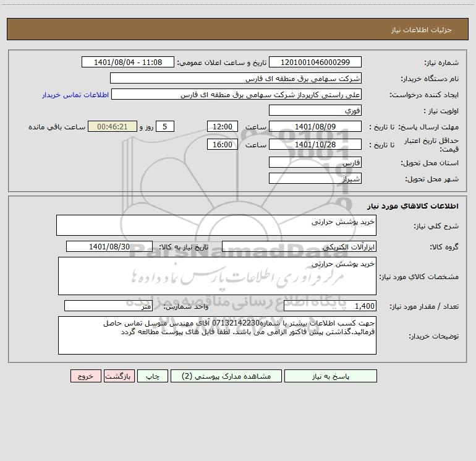Click the announcement date field 1401/08/04 - 11:08
The image size is (476, 461).
[128, 62]
